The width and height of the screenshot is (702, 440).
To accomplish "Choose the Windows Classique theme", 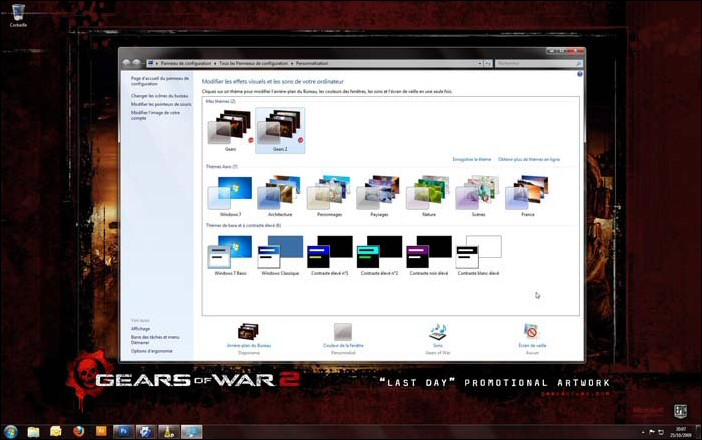I will (280, 255).
